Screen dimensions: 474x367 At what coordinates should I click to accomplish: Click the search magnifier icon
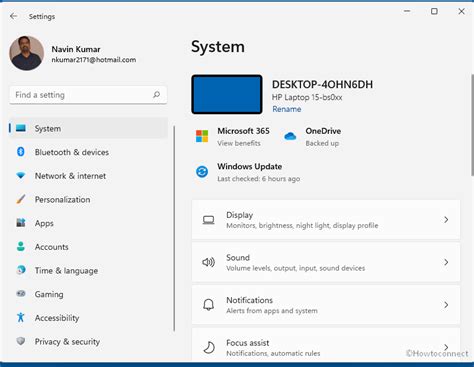pyautogui.click(x=156, y=95)
